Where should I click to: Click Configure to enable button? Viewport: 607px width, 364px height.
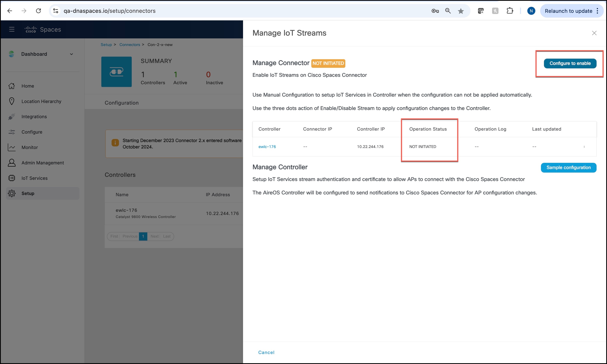click(x=570, y=63)
